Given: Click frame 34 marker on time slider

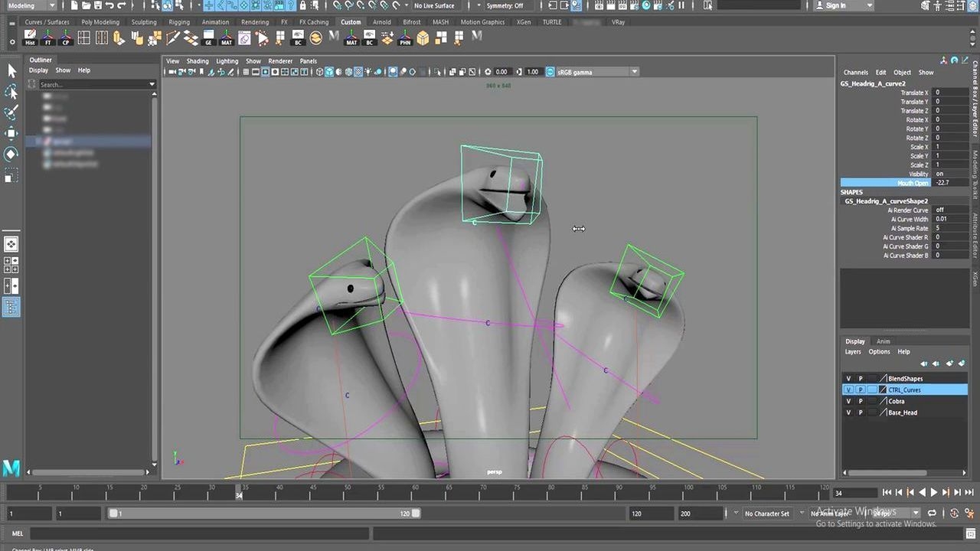Looking at the screenshot, I should pos(239,491).
